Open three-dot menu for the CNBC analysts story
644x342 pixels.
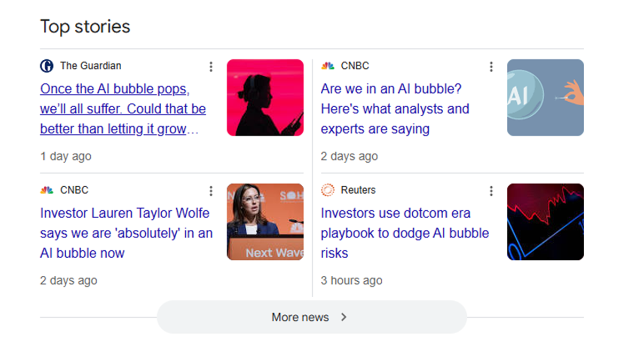click(491, 67)
